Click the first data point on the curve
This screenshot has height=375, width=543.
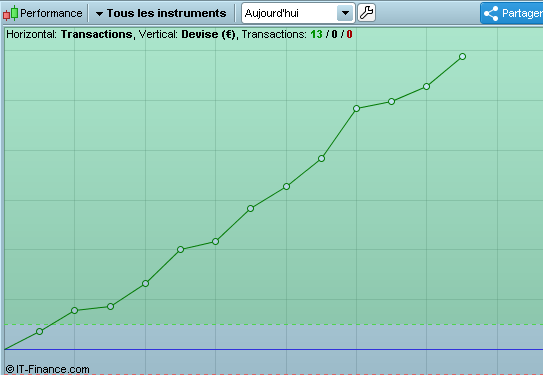39,332
